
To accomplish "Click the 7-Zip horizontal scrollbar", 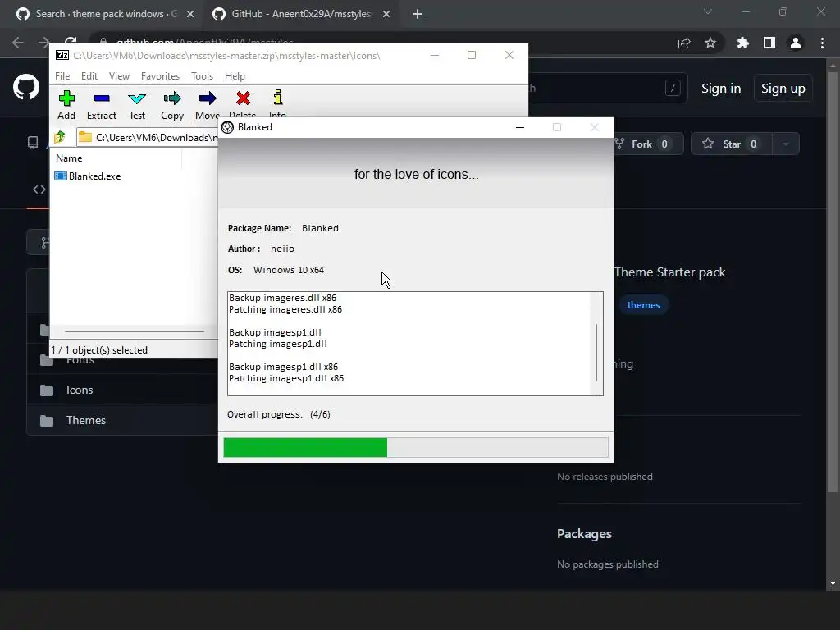I will tap(134, 331).
